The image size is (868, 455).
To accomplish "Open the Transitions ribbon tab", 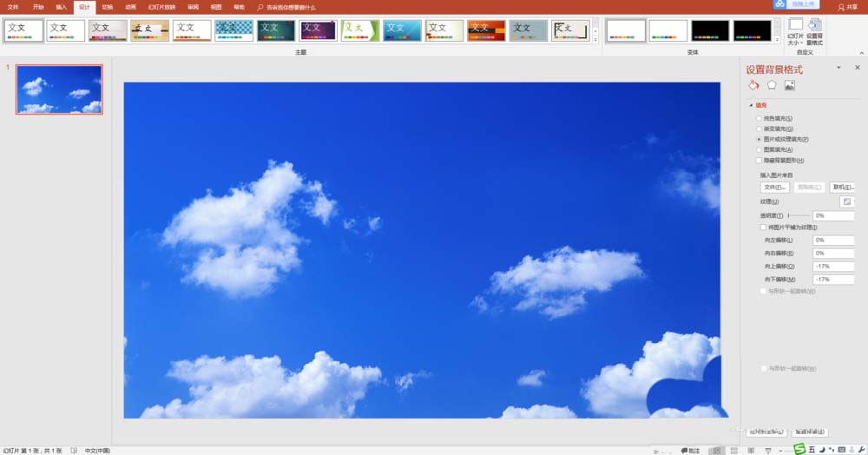I will pos(108,7).
